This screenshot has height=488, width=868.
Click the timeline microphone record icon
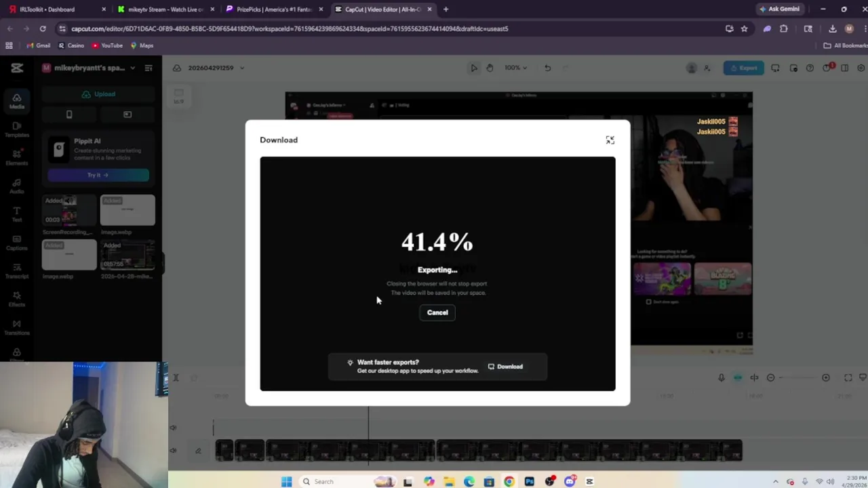pyautogui.click(x=722, y=378)
